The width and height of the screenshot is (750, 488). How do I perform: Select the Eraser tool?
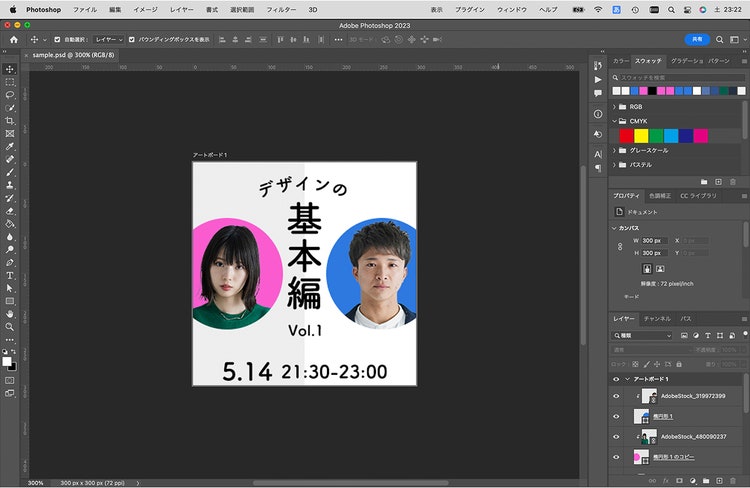(x=10, y=211)
